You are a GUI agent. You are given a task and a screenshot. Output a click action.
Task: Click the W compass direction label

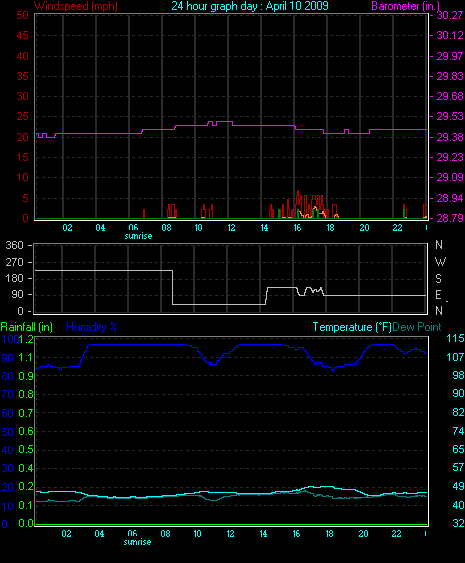440,262
